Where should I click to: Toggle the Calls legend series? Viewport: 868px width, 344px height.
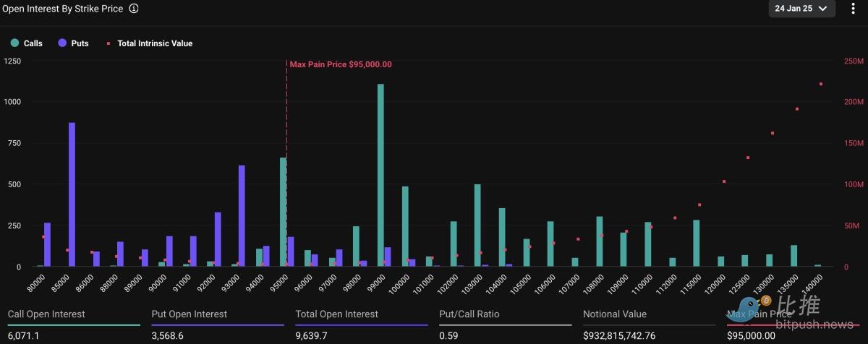27,43
